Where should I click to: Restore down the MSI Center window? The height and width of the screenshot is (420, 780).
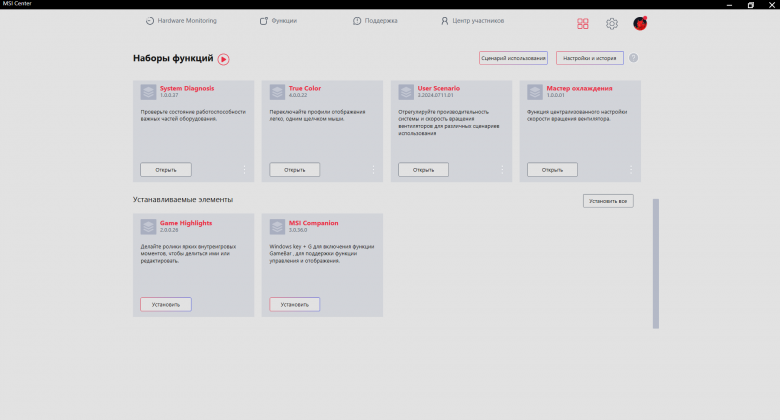click(x=751, y=4)
